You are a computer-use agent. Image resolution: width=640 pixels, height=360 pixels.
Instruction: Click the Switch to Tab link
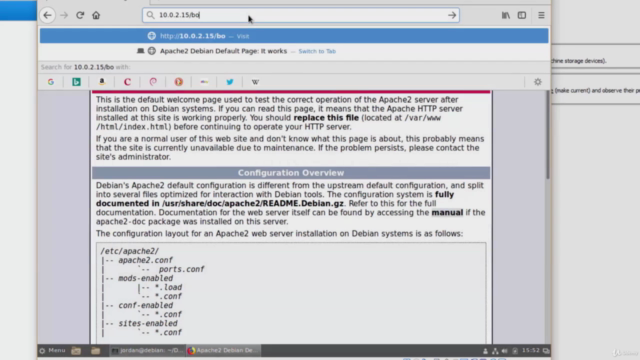(x=317, y=51)
